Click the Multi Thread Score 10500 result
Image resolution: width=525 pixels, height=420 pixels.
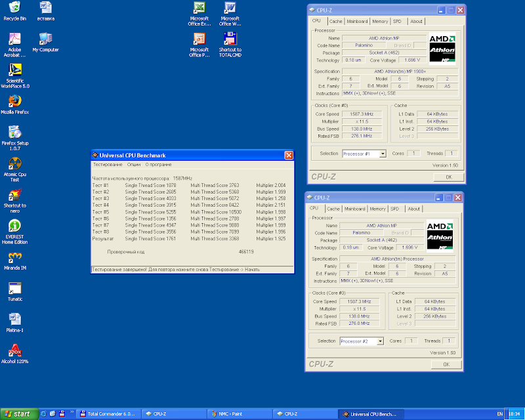[x=216, y=212]
